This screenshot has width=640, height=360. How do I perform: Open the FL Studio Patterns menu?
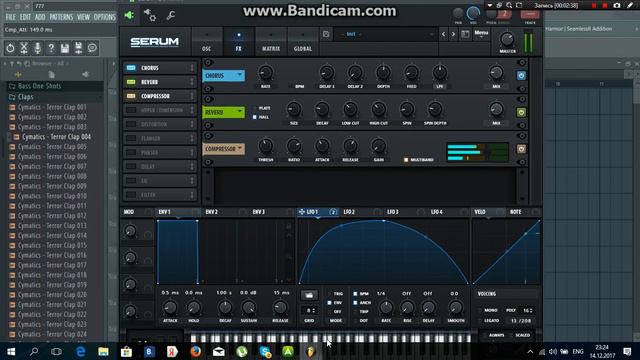point(61,17)
